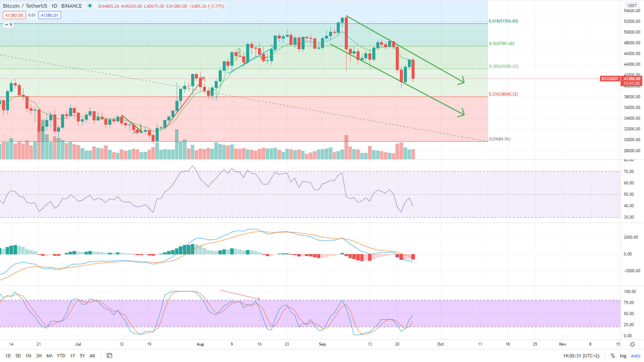The image size is (644, 362).
Task: Expand the collapsed indicators legend arrow
Action: [7, 24]
